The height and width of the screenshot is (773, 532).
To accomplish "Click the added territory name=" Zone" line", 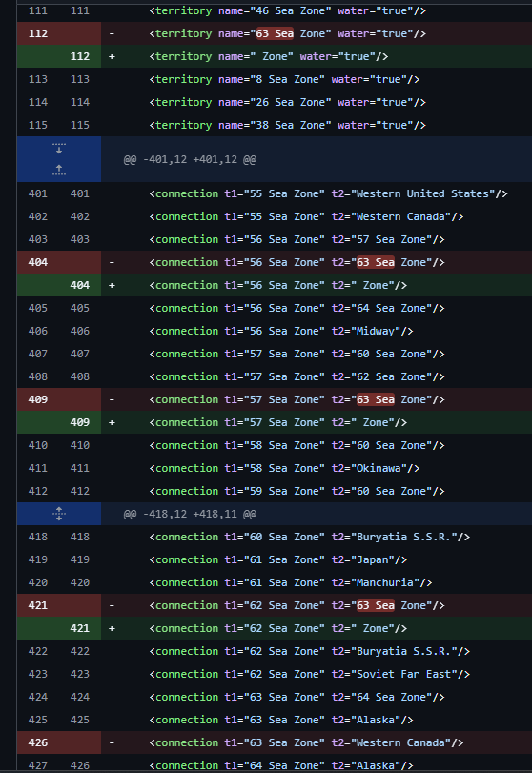I will 269,56.
